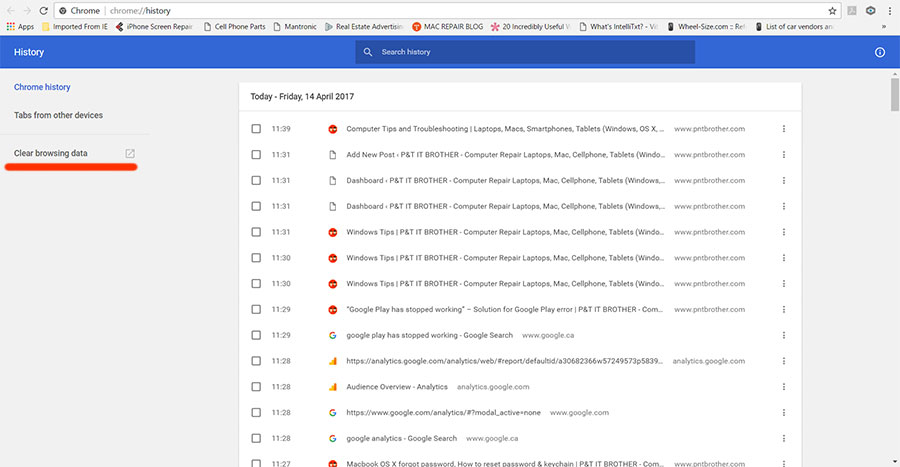Reload the page with the refresh icon
This screenshot has height=467, width=900.
pos(43,11)
